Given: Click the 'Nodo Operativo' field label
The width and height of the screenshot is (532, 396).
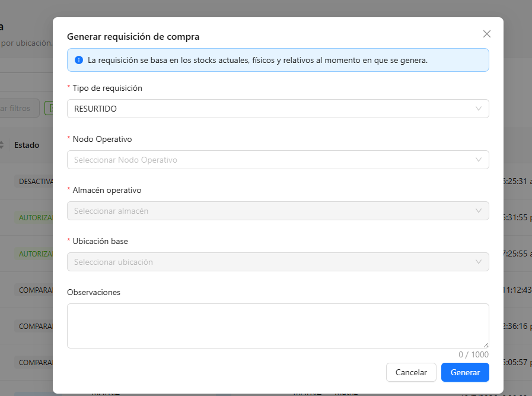Looking at the screenshot, I should click(102, 139).
